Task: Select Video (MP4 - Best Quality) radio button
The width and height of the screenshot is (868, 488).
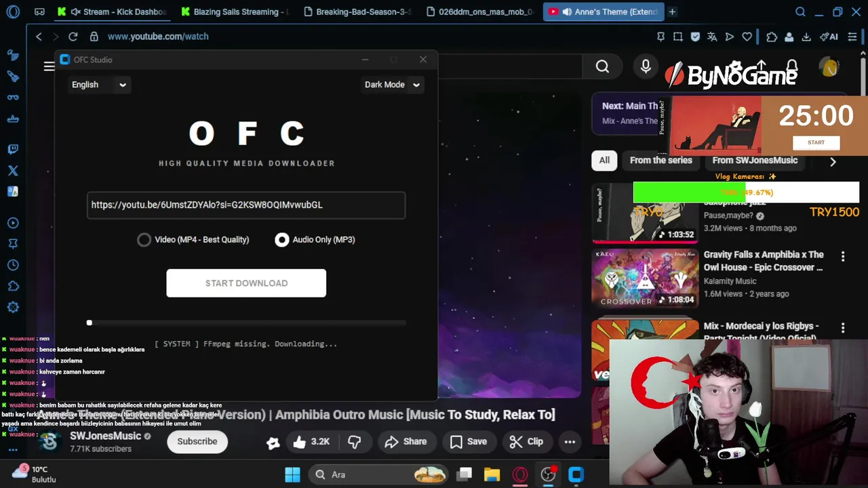Action: 144,239
